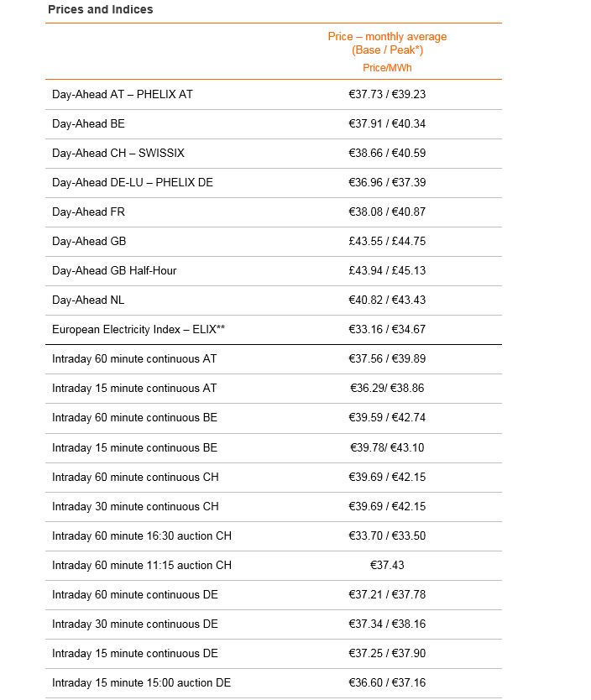Screen dimensions: 591x700
Task: Click the Day-Ahead AT – PHELIX AT row label
Action: click(123, 94)
